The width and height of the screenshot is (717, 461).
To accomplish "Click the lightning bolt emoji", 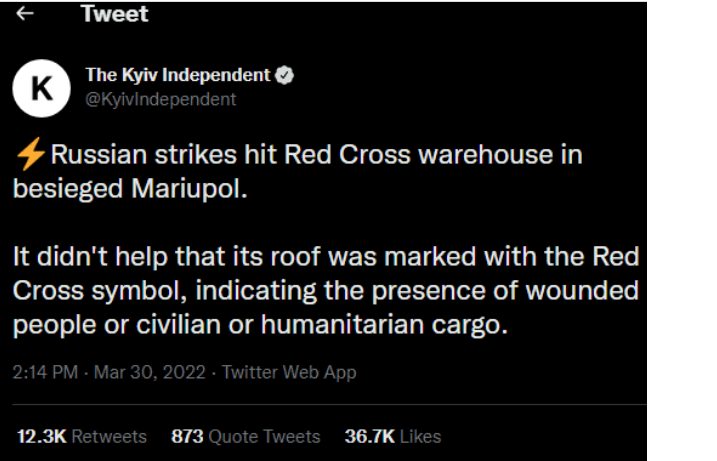I will (x=30, y=156).
